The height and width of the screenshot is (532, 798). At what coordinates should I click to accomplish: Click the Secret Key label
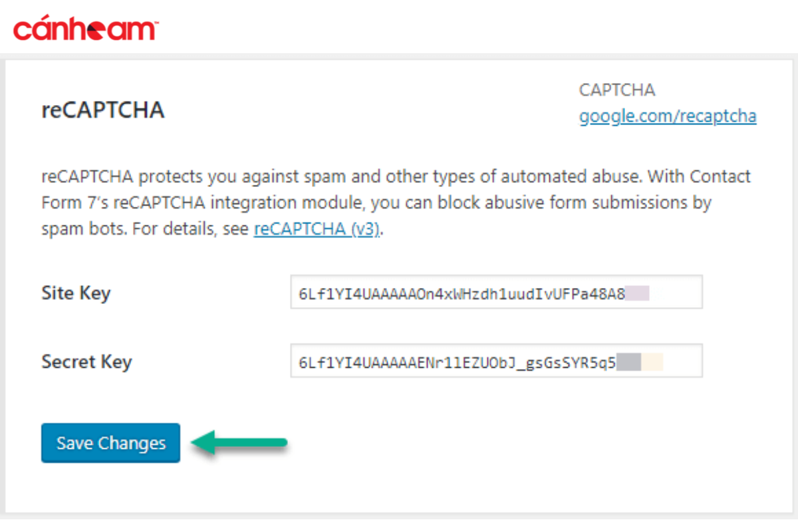[x=86, y=362]
